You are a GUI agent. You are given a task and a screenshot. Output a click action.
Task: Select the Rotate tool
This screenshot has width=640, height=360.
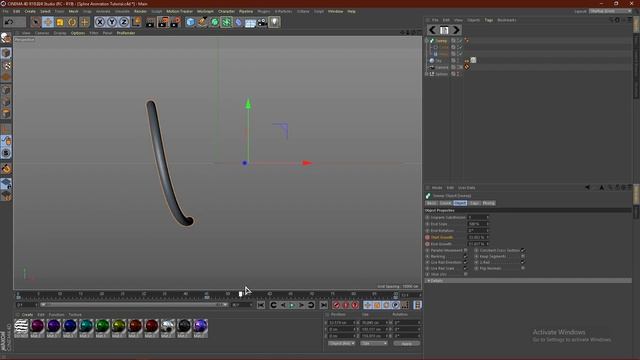72,22
